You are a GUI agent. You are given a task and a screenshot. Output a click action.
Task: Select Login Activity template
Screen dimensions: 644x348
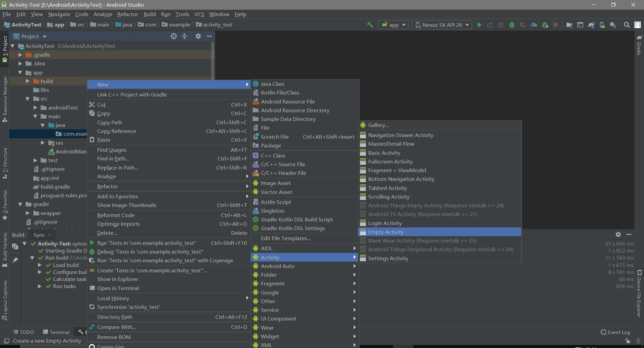coord(440,223)
